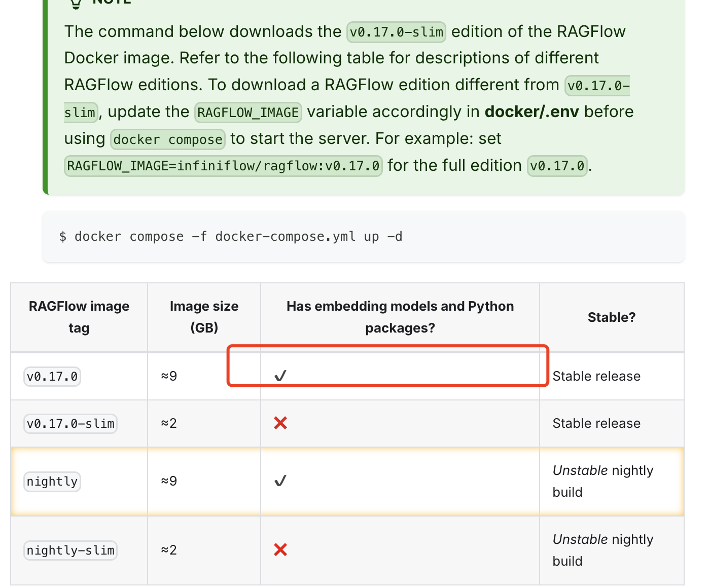Select the nightly-slim tag in the table
The height and width of the screenshot is (588, 709).
[x=70, y=550]
